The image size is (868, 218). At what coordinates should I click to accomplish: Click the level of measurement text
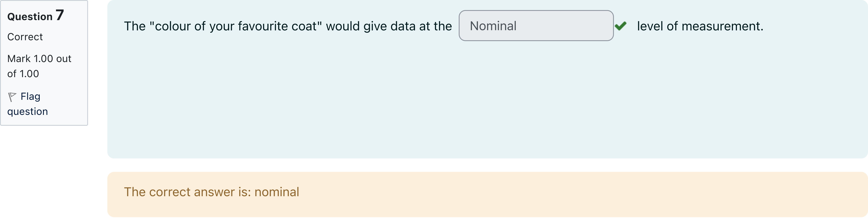point(700,26)
